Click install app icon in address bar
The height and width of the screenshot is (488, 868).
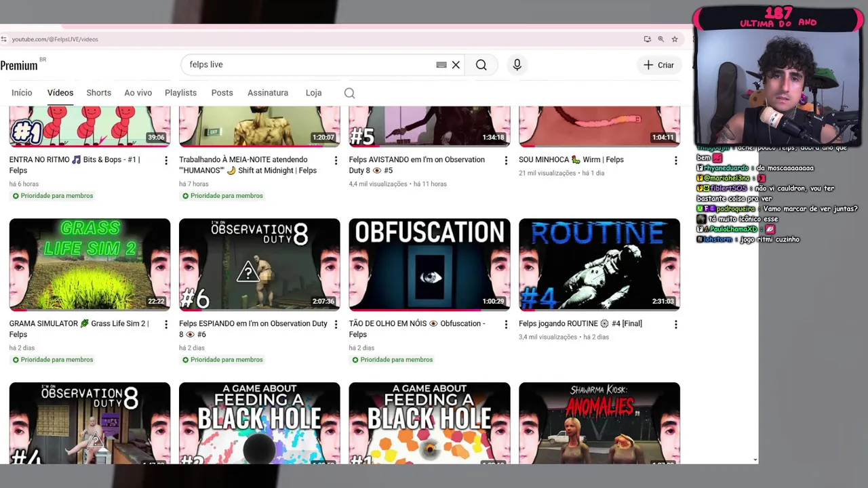point(648,39)
